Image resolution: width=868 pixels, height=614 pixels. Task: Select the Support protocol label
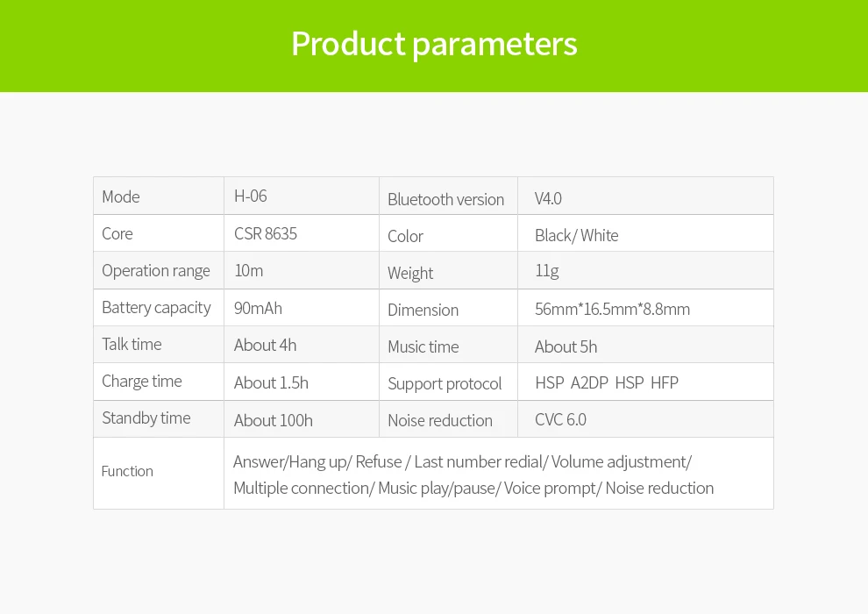click(x=445, y=383)
